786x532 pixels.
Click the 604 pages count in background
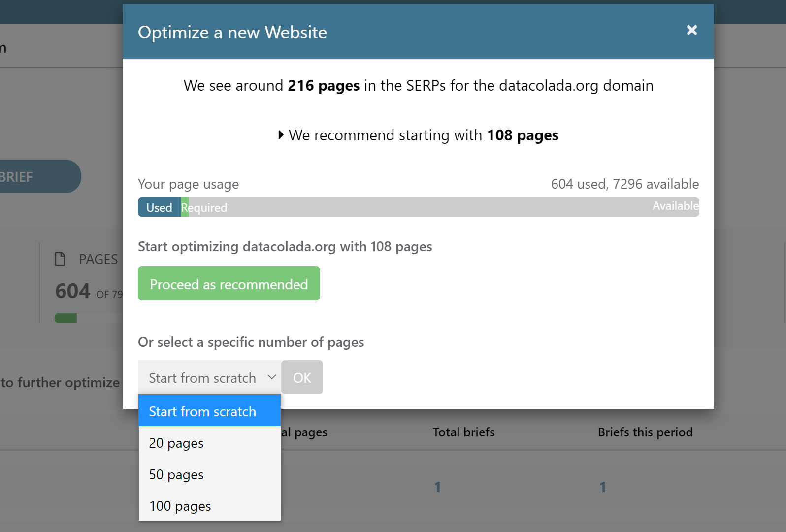[x=73, y=291]
